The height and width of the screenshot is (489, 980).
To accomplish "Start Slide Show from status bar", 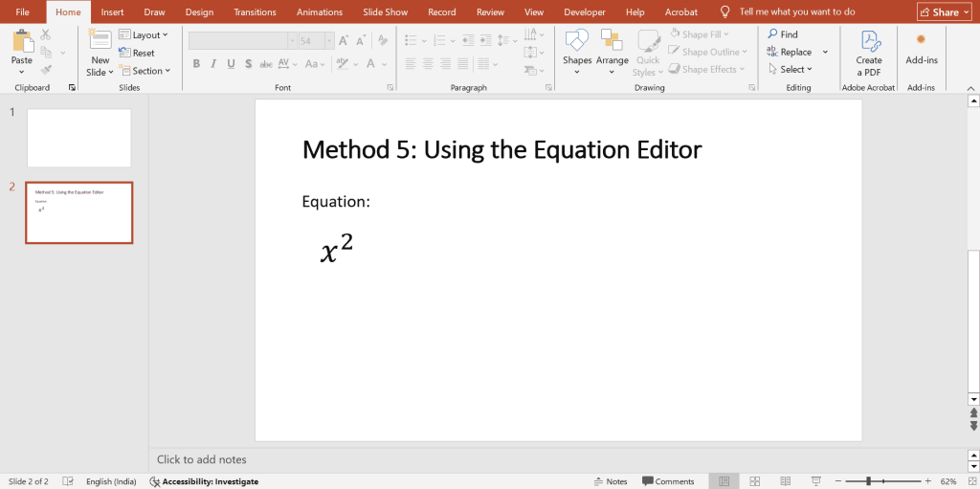I will (816, 481).
